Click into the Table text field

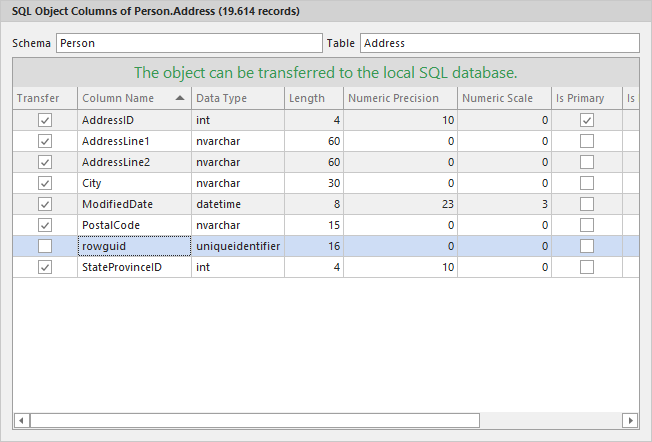coord(499,44)
